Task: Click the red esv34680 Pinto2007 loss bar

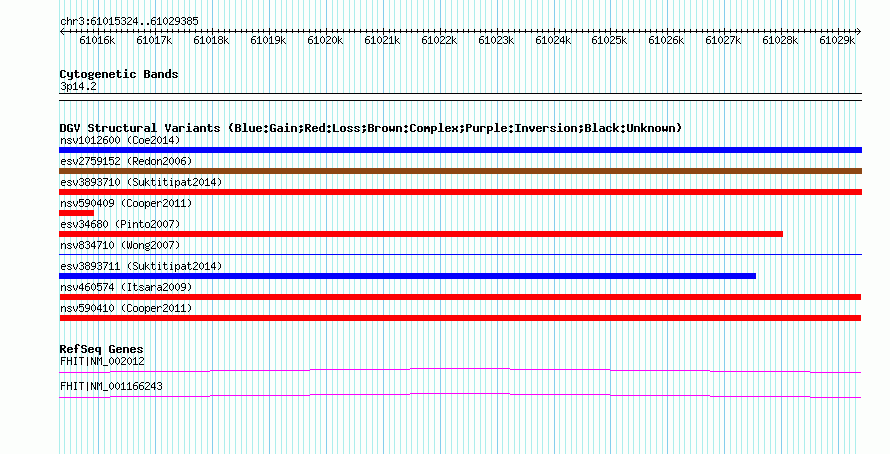Action: click(x=421, y=234)
